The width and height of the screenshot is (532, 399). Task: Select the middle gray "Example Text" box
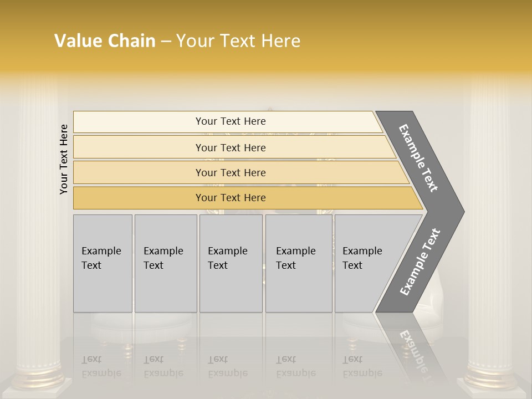(x=231, y=263)
